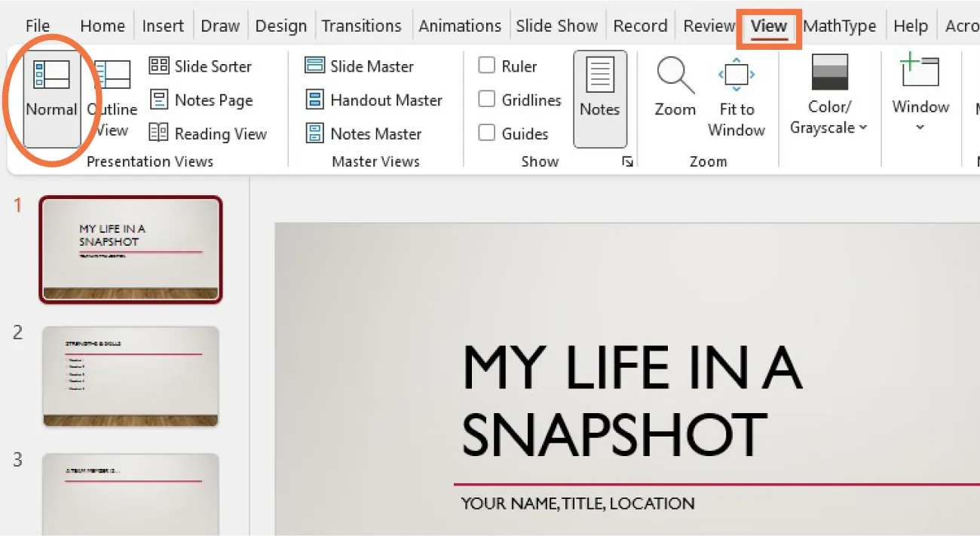Show Gridlines on the slide

[486, 100]
